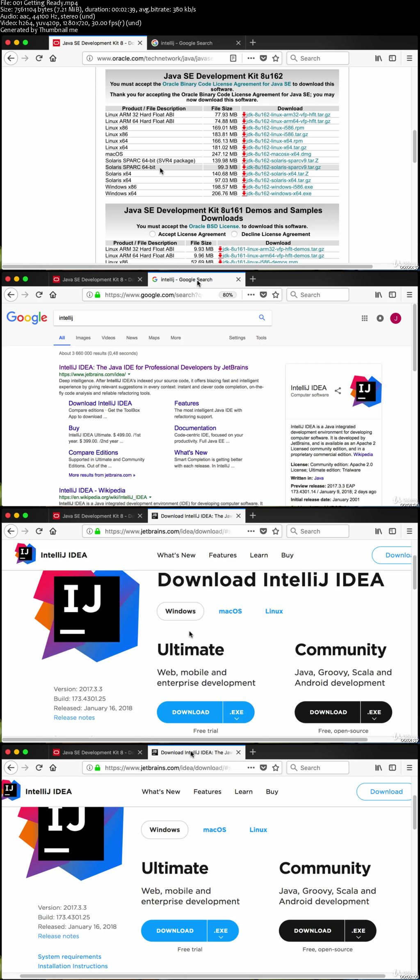The image size is (420, 980).
Task: Select Accept License Agreement radio button
Action: point(153,234)
